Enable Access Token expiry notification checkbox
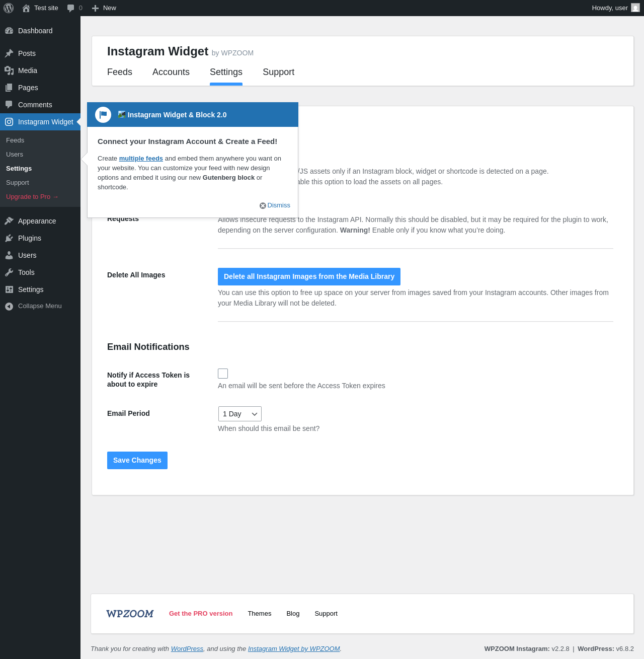 pos(223,374)
